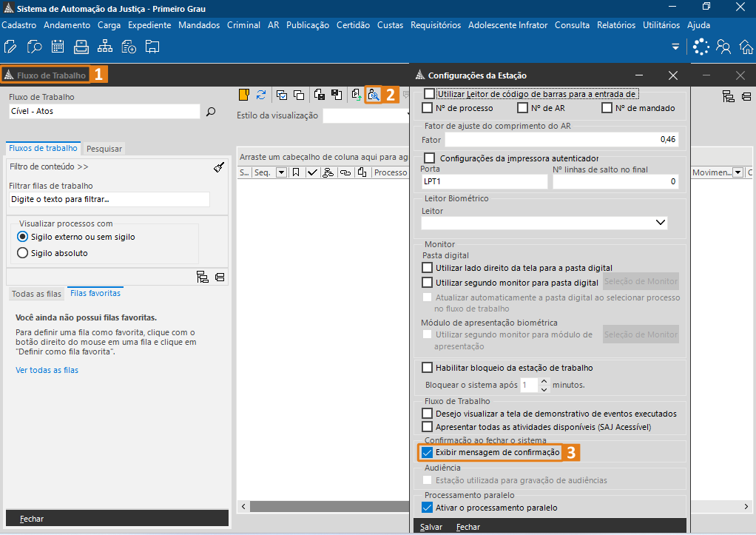Follow the Ver todas as filas link
Image resolution: width=756 pixels, height=535 pixels.
tap(47, 370)
